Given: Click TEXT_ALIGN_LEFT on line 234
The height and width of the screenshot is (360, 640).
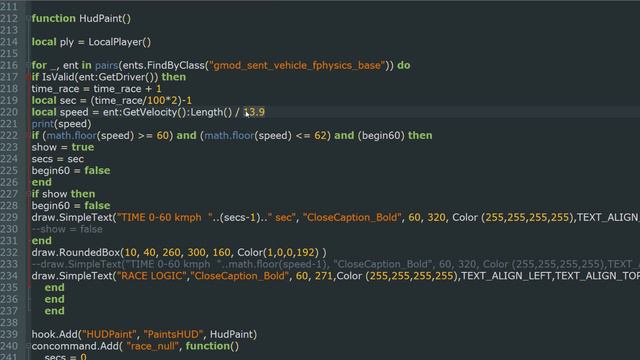Looking at the screenshot, I should (506, 276).
